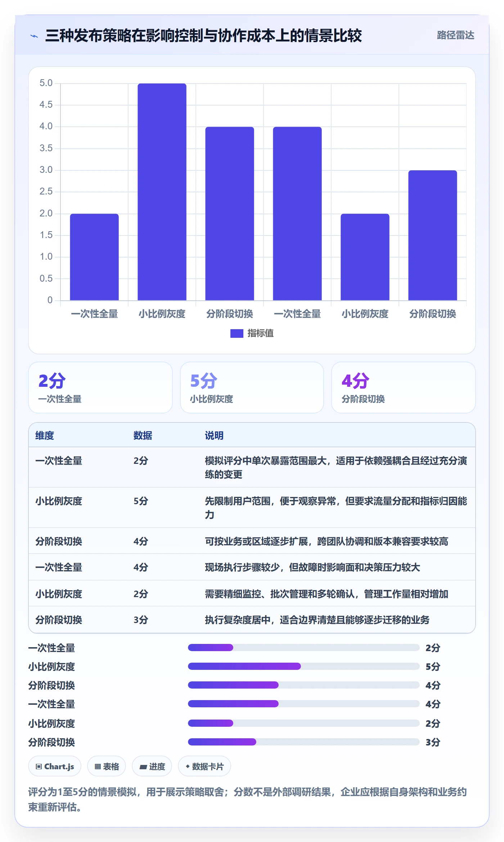Click description 需要精细监控、批次管理
This screenshot has width=504, height=842.
pos(327,594)
